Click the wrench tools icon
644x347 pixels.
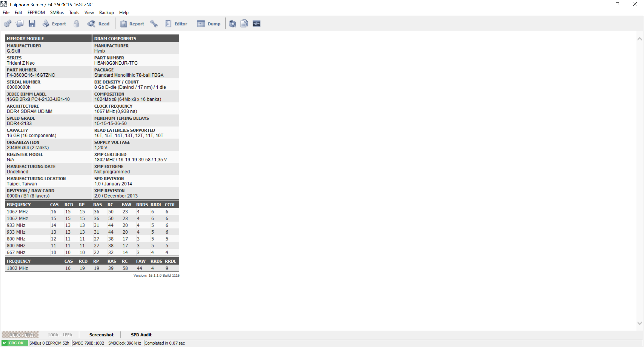154,24
